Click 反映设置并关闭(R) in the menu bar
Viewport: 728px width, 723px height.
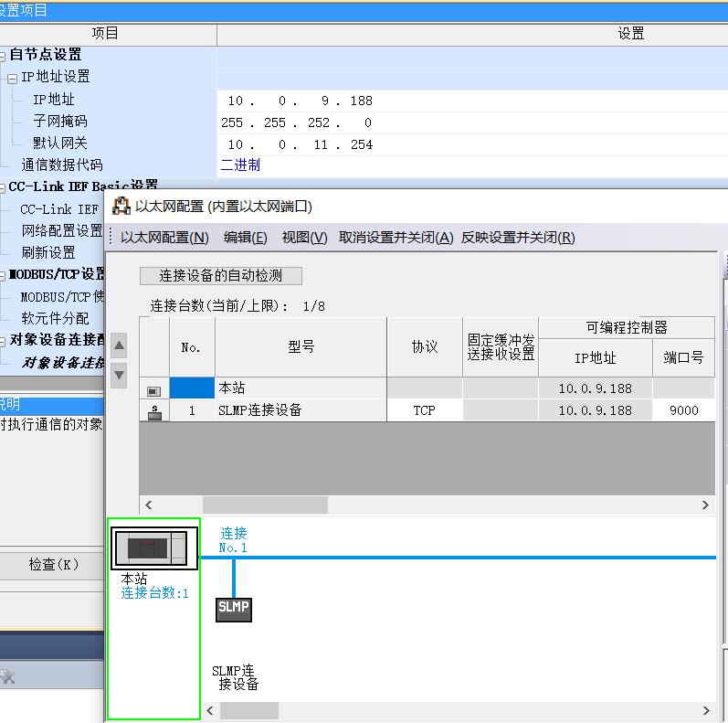518,238
